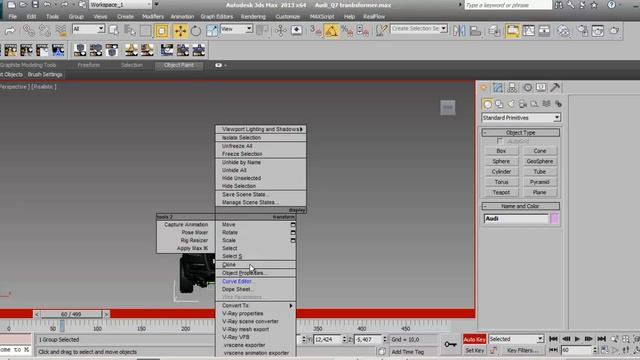Click the Redo arrow in main toolbar
Image resolution: width=640 pixels, height=360 pixels.
click(10, 31)
